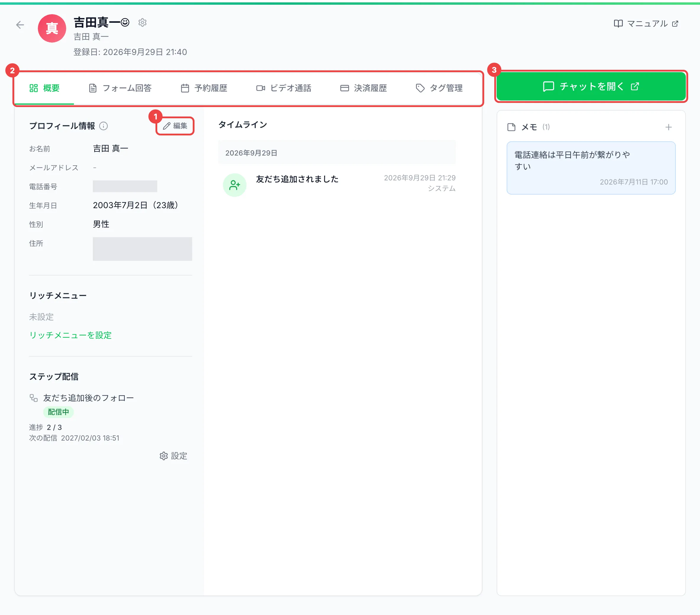Open the 予約履歴 tab
Image resolution: width=700 pixels, height=615 pixels.
(x=204, y=88)
